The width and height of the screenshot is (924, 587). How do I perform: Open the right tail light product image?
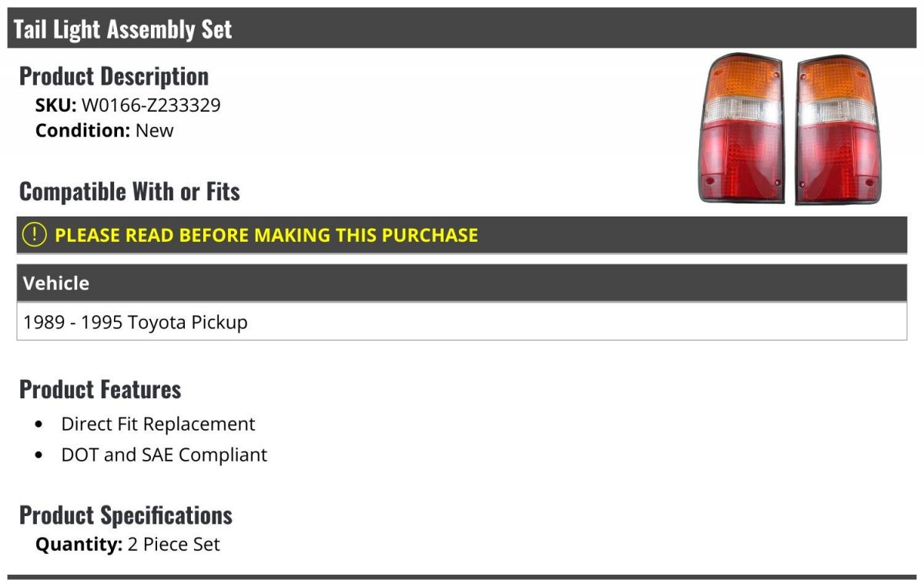pyautogui.click(x=836, y=129)
